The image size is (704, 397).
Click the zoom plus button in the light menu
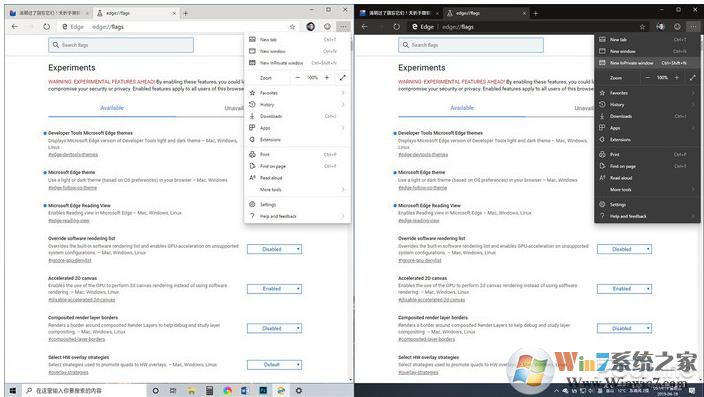pos(327,78)
